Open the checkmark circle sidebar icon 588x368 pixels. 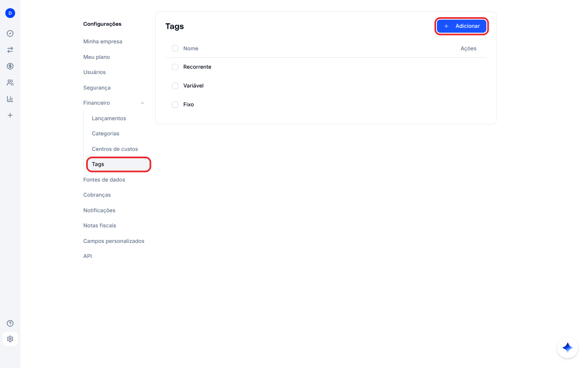[x=10, y=34]
